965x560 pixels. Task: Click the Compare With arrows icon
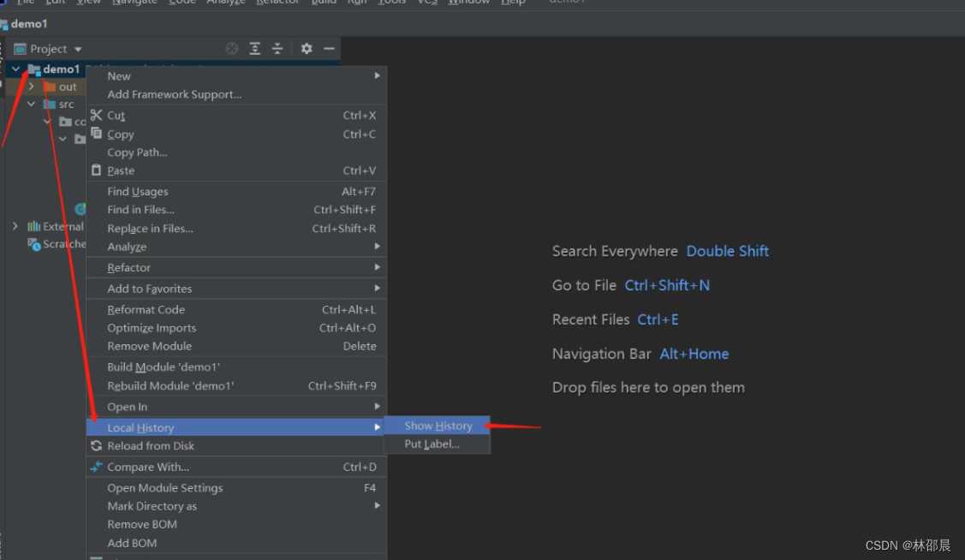click(x=96, y=467)
